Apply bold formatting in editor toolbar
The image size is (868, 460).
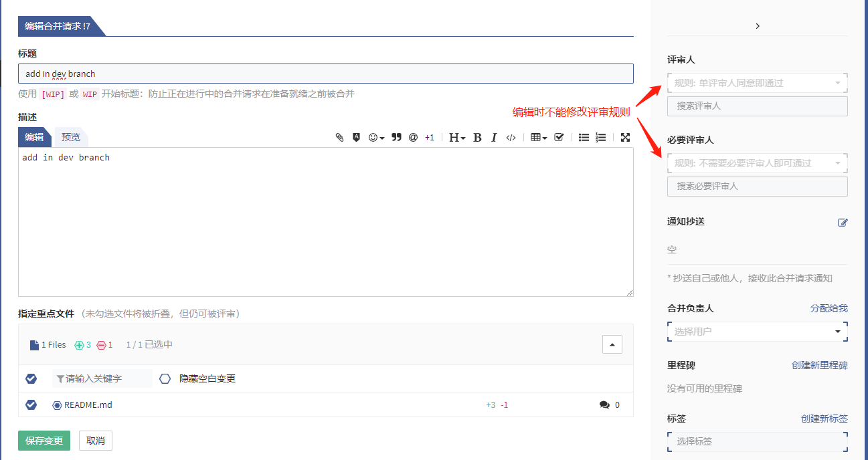[x=477, y=137]
